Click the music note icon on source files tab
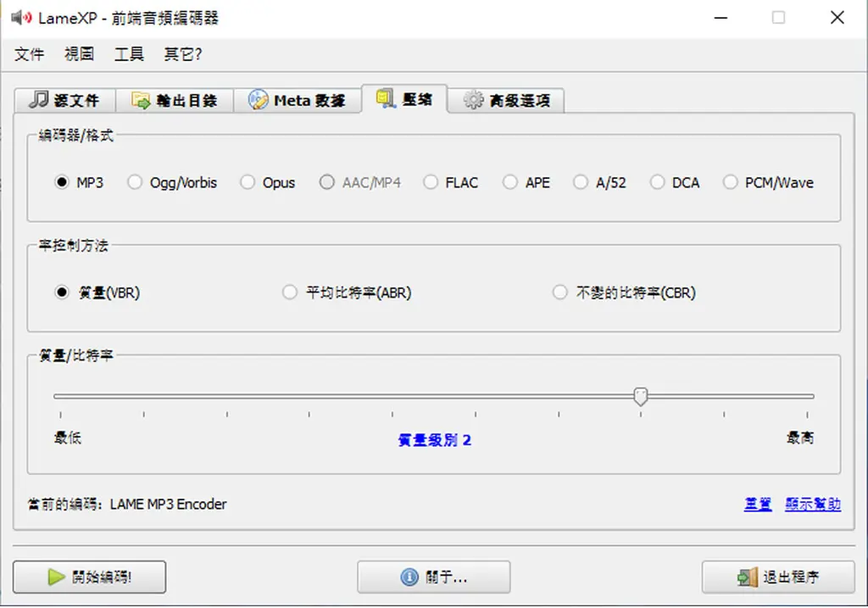The height and width of the screenshot is (608, 868). tap(38, 100)
